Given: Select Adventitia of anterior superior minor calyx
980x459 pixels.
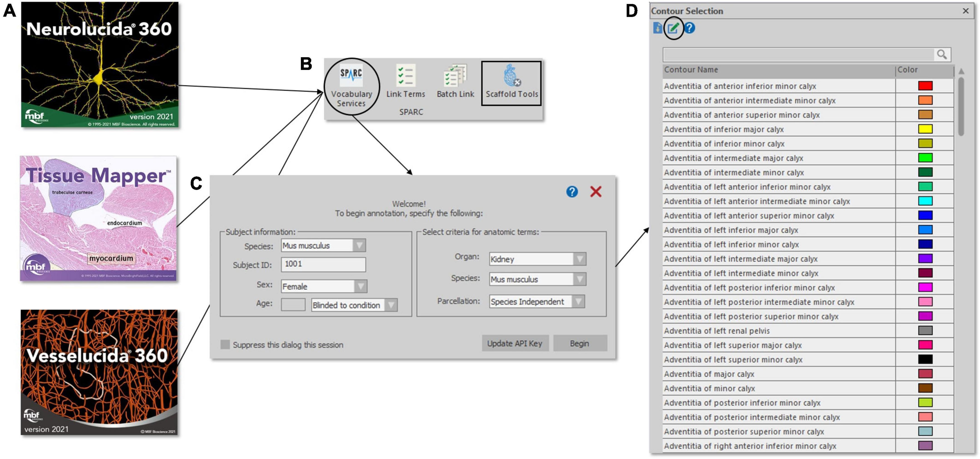Looking at the screenshot, I should pos(808,115).
